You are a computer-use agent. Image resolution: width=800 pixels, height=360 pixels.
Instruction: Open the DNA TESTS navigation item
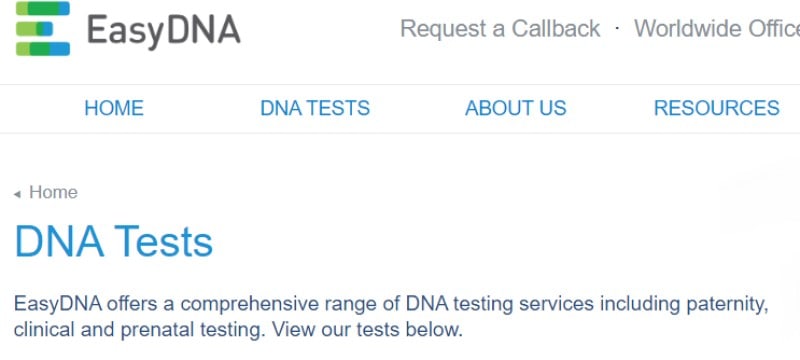pyautogui.click(x=315, y=108)
